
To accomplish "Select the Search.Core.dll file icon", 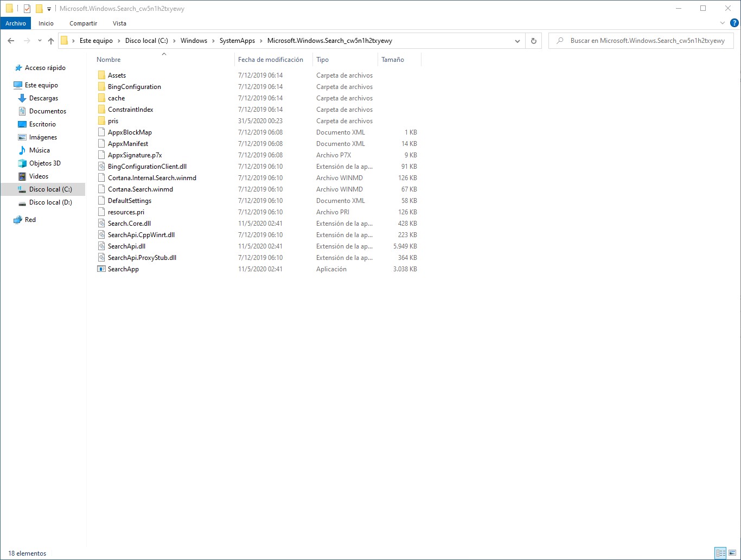I will [101, 224].
